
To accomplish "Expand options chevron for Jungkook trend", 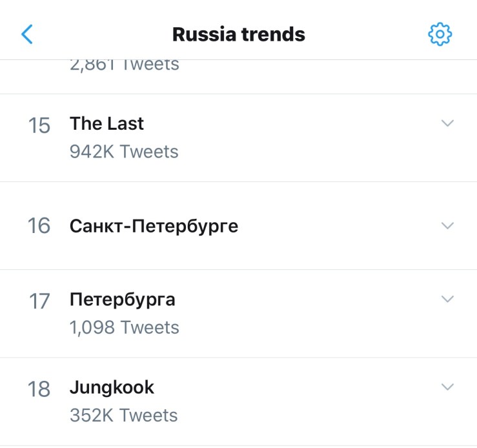I will tap(447, 387).
